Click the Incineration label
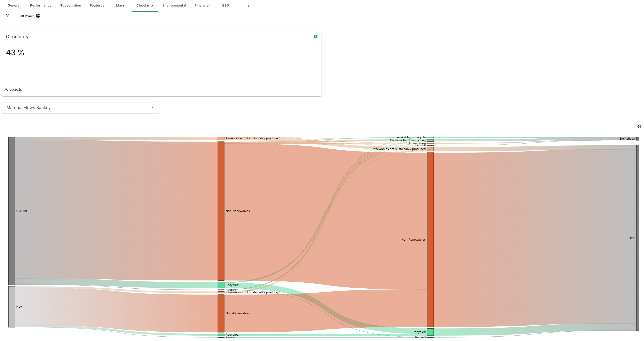 point(417,143)
